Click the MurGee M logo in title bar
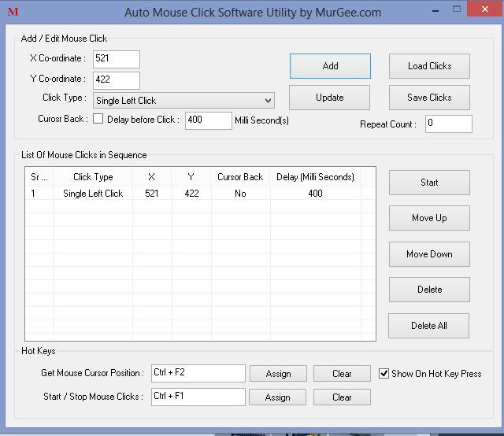Viewport: 504px width, 436px height. click(13, 12)
